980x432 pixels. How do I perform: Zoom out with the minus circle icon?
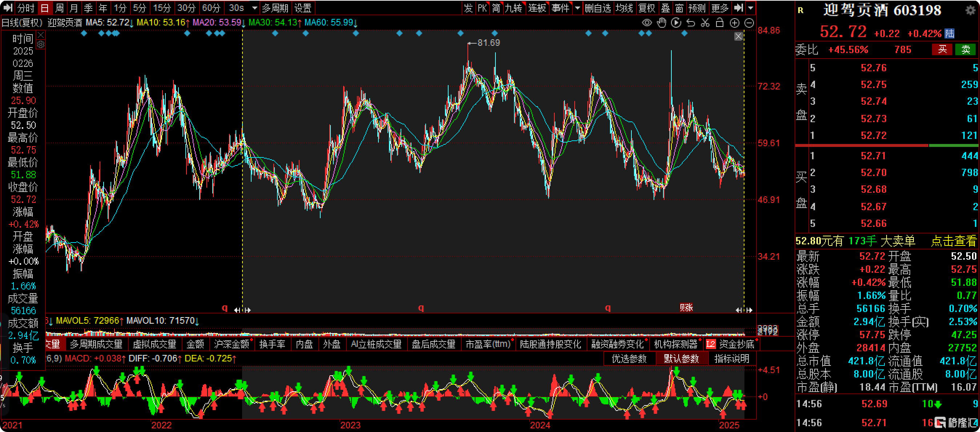749,23
